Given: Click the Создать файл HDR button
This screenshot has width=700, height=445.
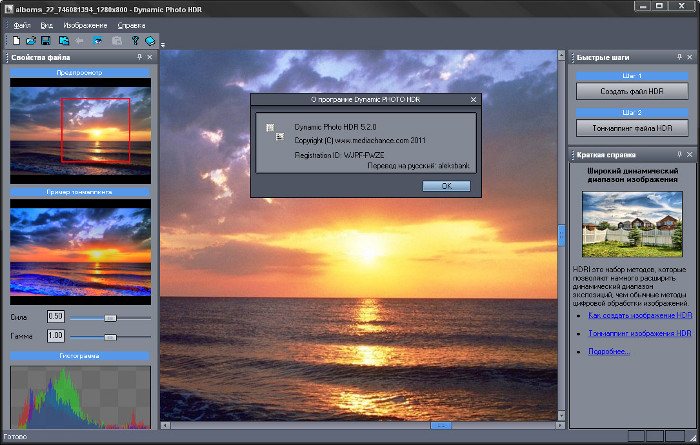Looking at the screenshot, I should point(632,91).
